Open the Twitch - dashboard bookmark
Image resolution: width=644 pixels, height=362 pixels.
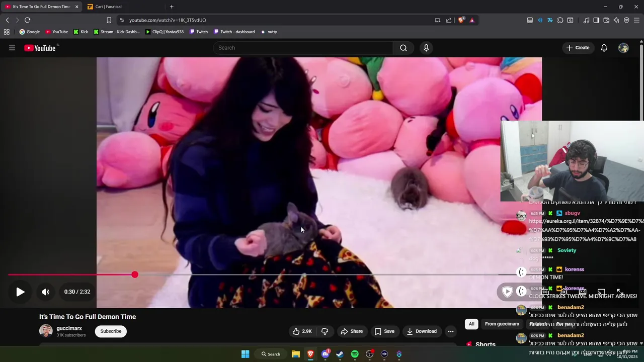(234, 32)
